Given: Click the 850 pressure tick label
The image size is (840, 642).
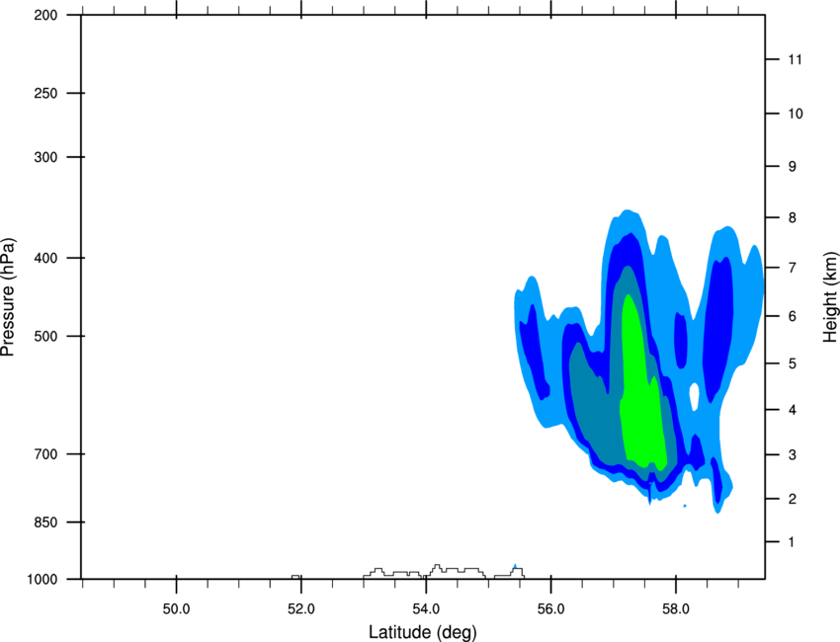Looking at the screenshot, I should coord(45,522).
